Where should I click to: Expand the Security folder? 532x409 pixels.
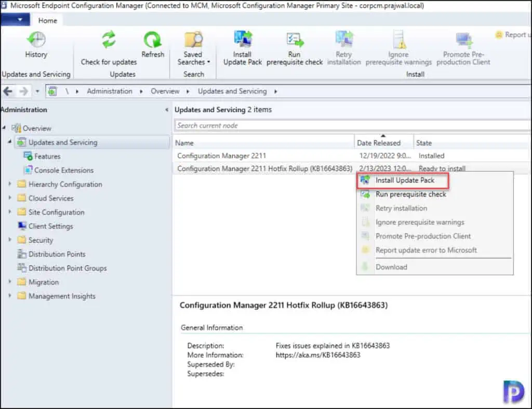tap(10, 239)
